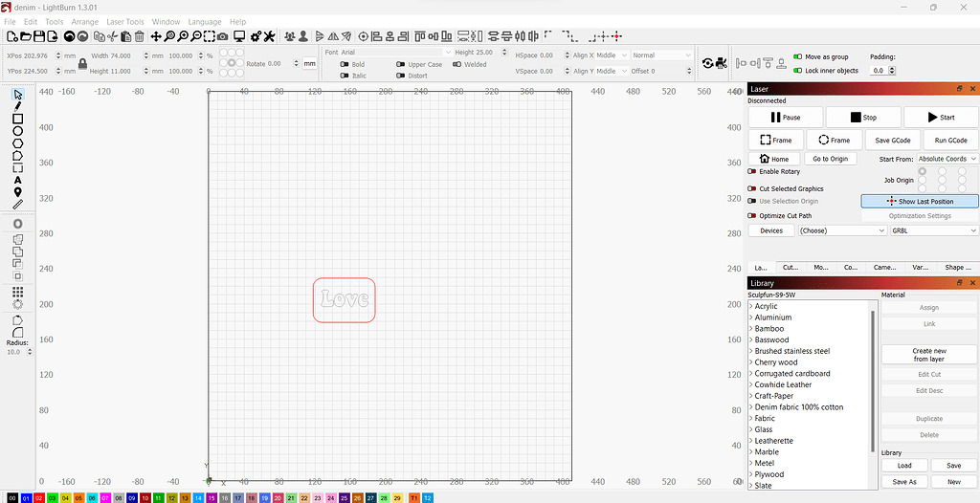Open the Devices (Choose) dropdown
This screenshot has height=503, width=980.
point(842,230)
